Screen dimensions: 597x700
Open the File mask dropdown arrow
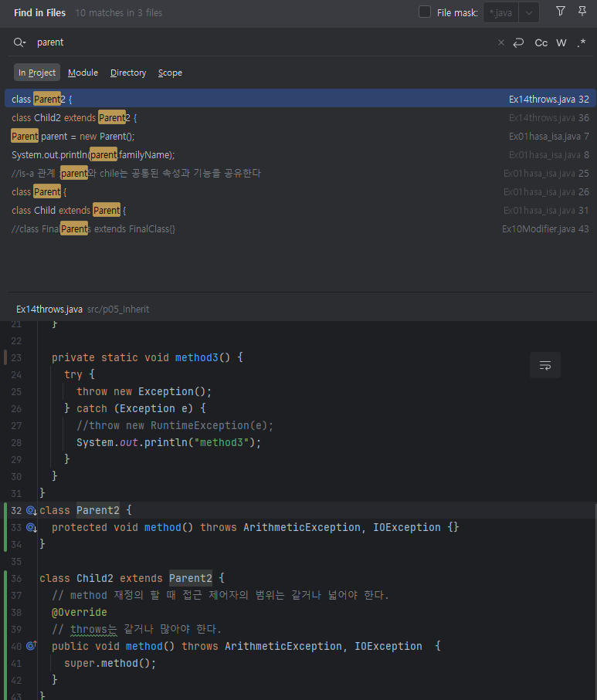[528, 13]
